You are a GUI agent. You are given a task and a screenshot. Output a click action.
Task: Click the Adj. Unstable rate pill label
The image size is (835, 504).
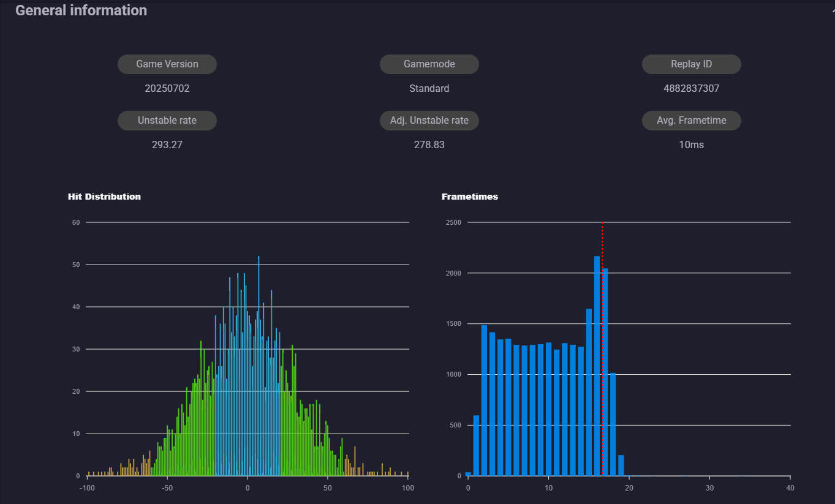(x=429, y=121)
